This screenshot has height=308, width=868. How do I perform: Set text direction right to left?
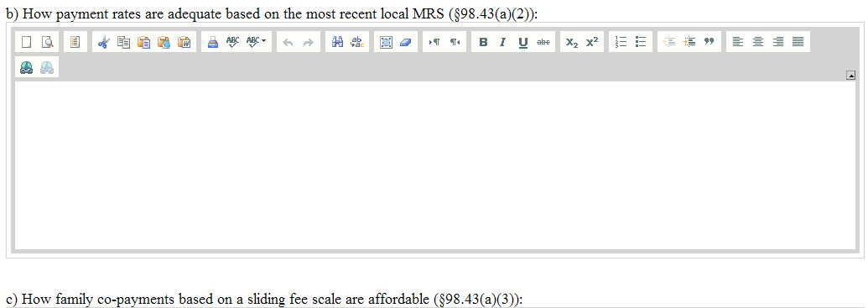(x=455, y=42)
